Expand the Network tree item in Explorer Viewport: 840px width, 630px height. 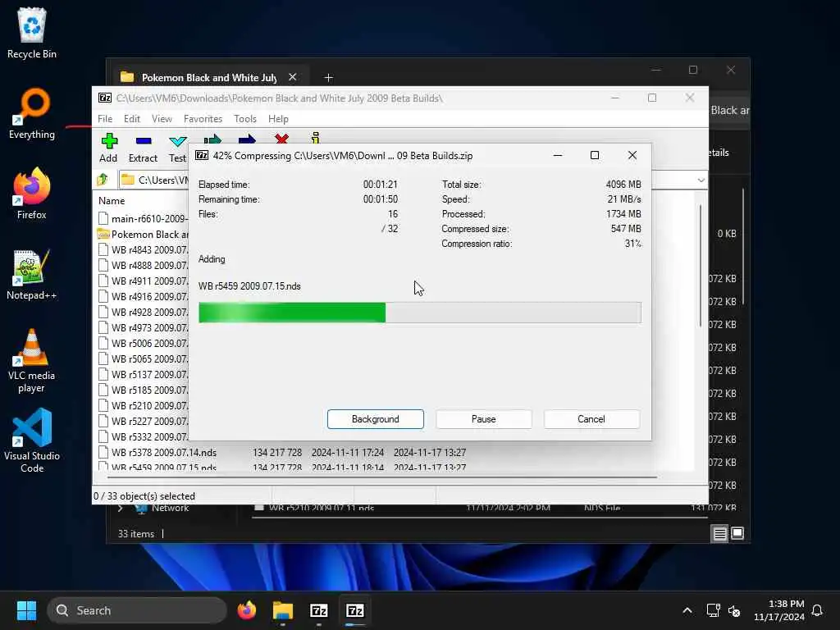120,508
